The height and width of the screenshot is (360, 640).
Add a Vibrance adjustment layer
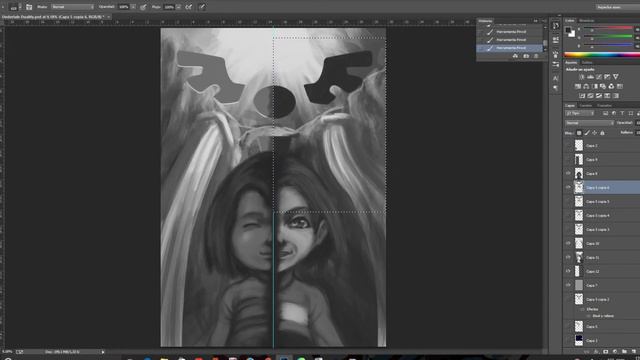(616, 77)
